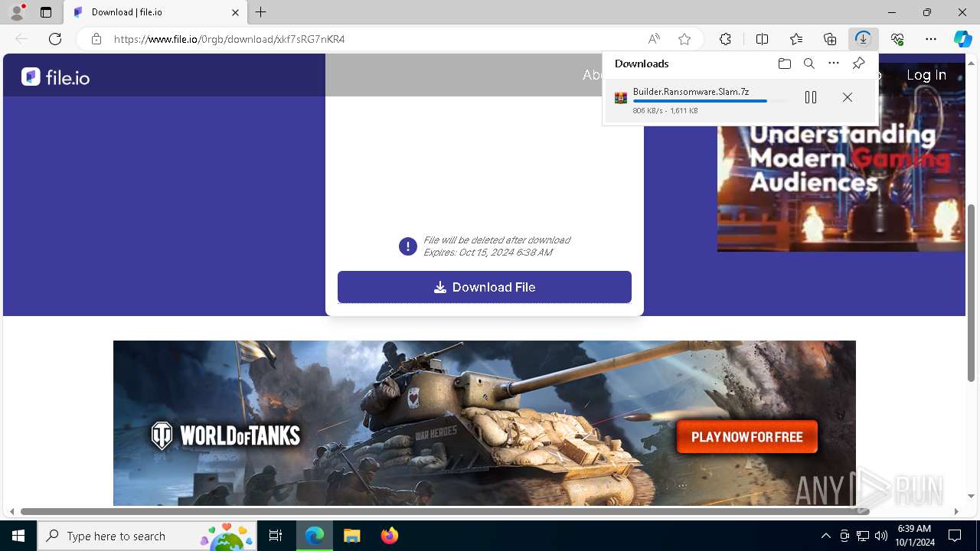This screenshot has height=551, width=980.
Task: Click the vertical scrollbar thumb
Action: (x=972, y=293)
